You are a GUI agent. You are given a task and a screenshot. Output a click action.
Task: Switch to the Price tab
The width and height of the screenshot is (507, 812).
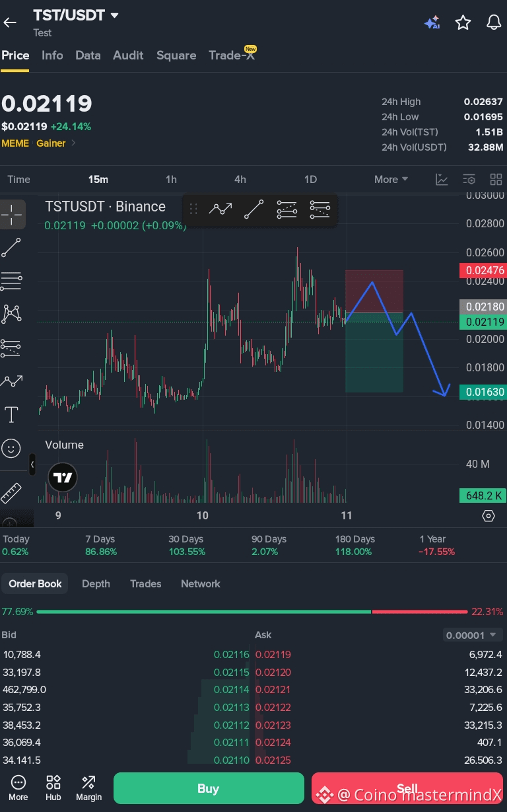pos(15,55)
